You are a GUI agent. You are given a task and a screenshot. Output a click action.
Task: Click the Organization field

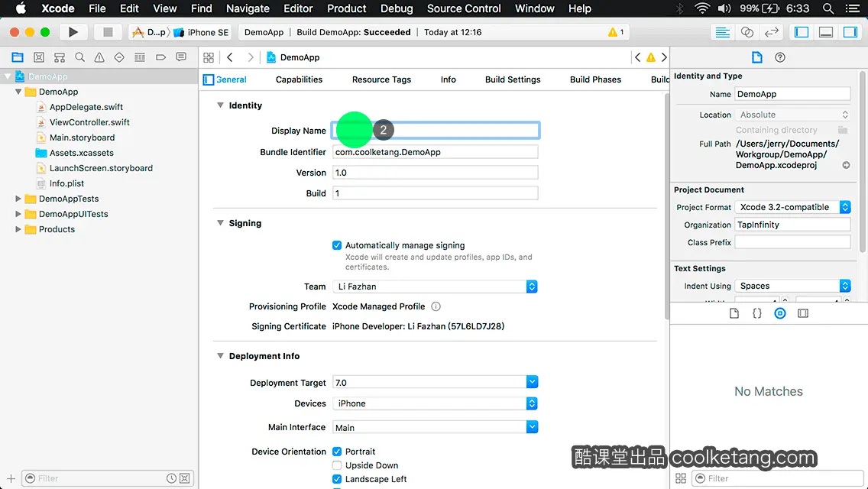point(792,225)
